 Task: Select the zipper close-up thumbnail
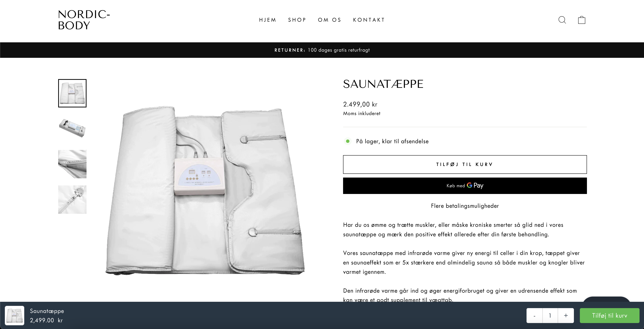[x=72, y=164]
